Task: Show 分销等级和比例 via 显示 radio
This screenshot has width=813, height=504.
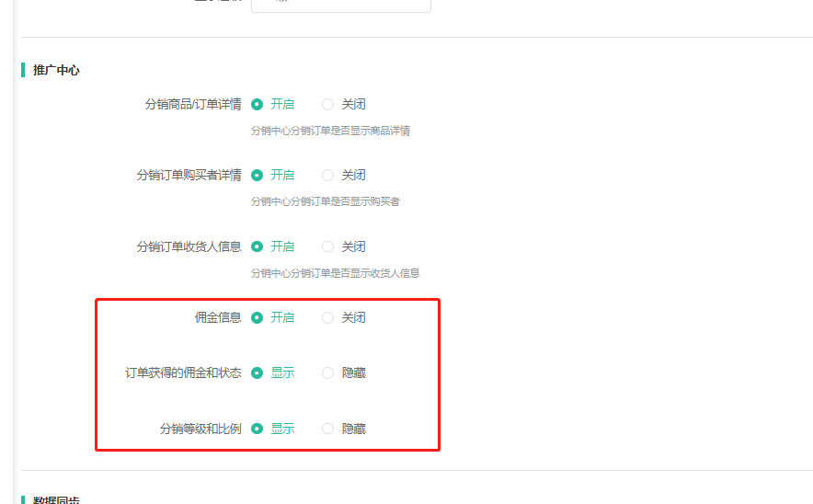Action: tap(258, 429)
